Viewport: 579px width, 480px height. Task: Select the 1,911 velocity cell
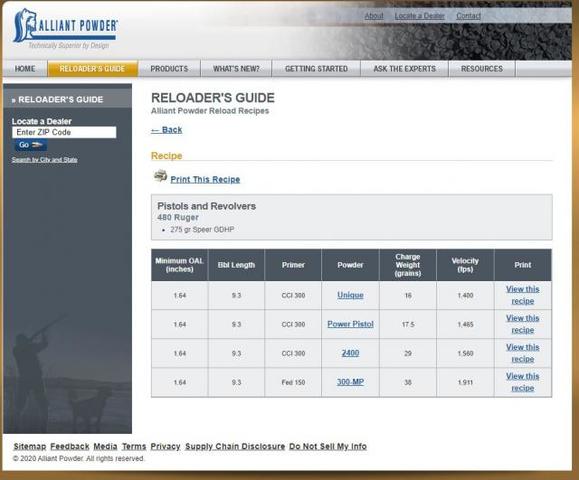[465, 383]
